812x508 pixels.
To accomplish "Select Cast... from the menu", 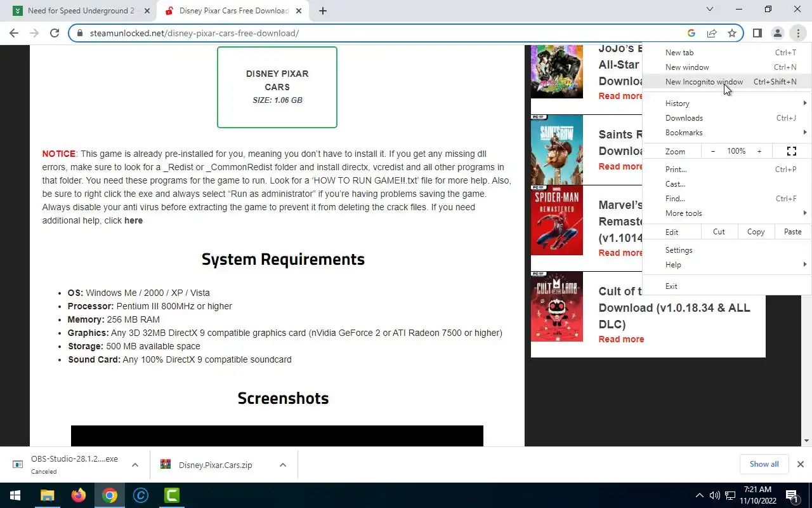I will coord(727,184).
